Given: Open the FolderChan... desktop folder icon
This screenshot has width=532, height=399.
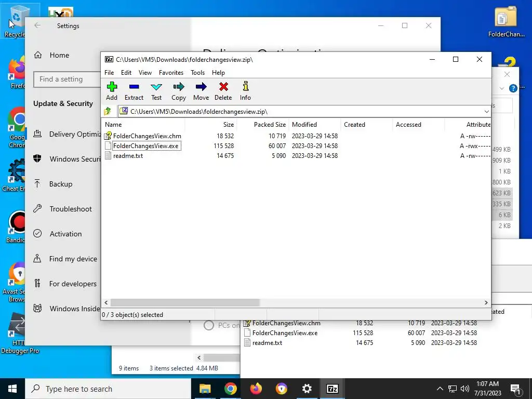Looking at the screenshot, I should 506,22.
